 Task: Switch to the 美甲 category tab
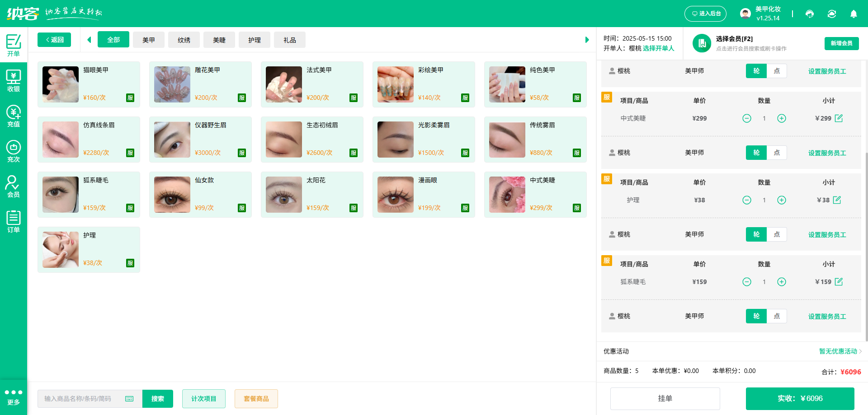click(149, 40)
